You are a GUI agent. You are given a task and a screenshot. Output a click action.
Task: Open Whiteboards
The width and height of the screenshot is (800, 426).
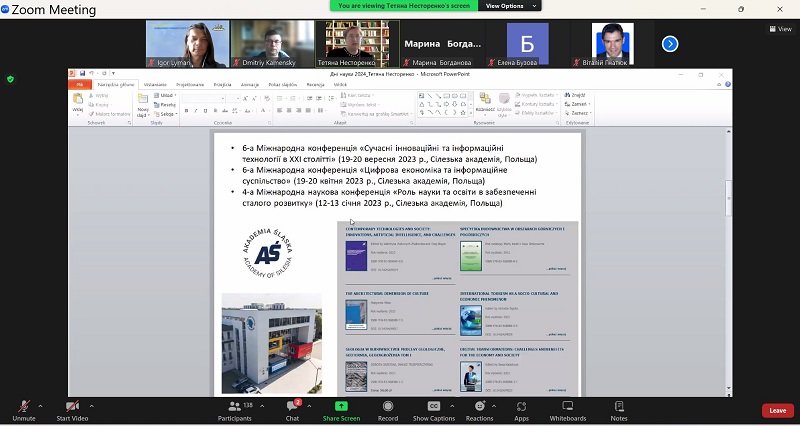(568, 407)
